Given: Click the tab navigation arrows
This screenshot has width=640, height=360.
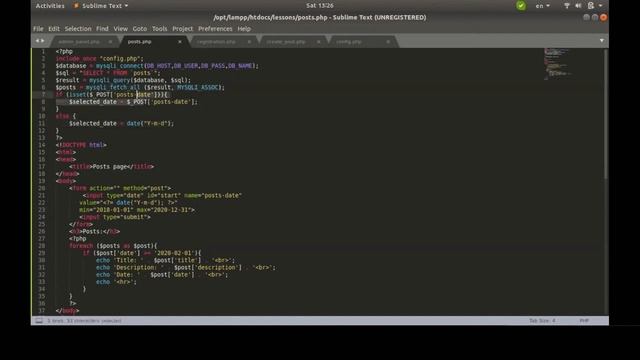Looking at the screenshot, I should point(40,41).
